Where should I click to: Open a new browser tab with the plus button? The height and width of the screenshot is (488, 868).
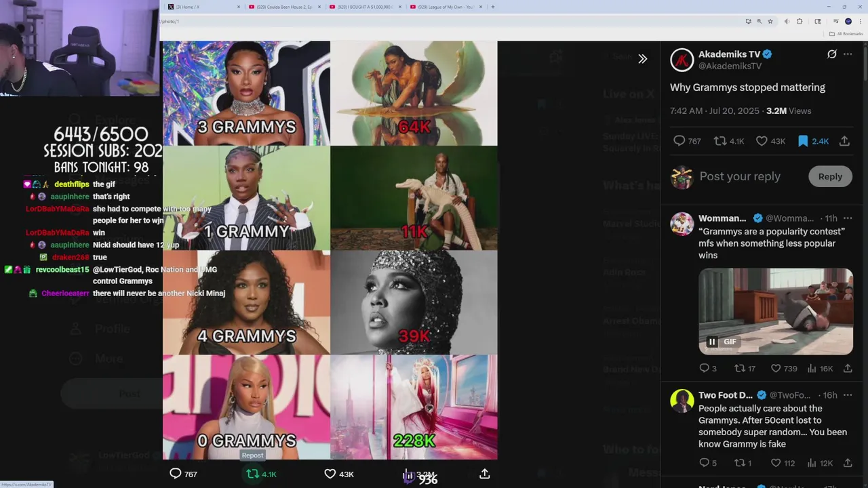click(x=493, y=7)
